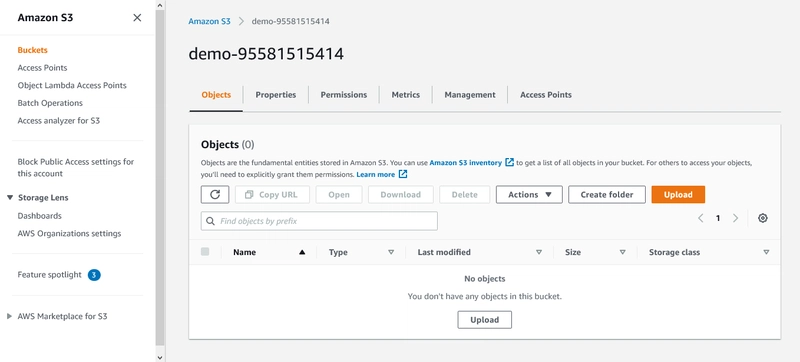Go to the previous page arrow
Image resolution: width=800 pixels, height=362 pixels.
point(701,218)
